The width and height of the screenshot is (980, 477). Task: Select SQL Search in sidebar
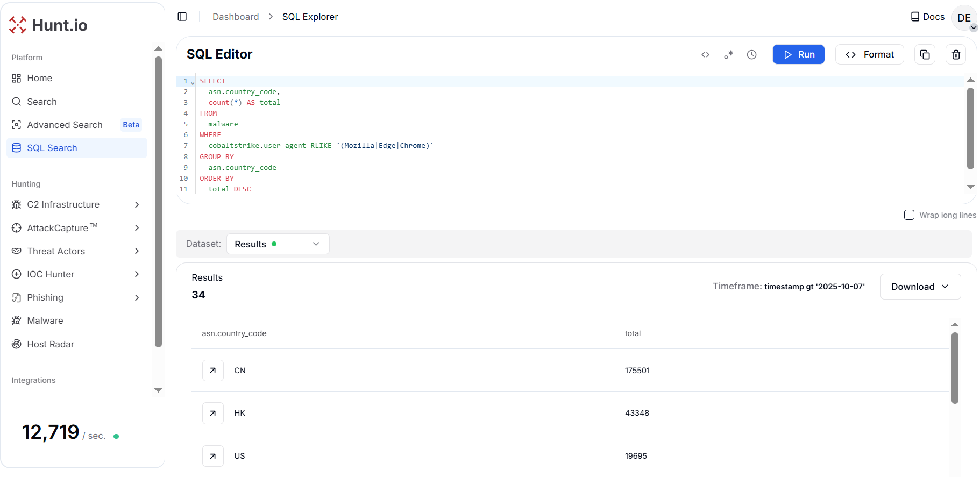(x=76, y=148)
